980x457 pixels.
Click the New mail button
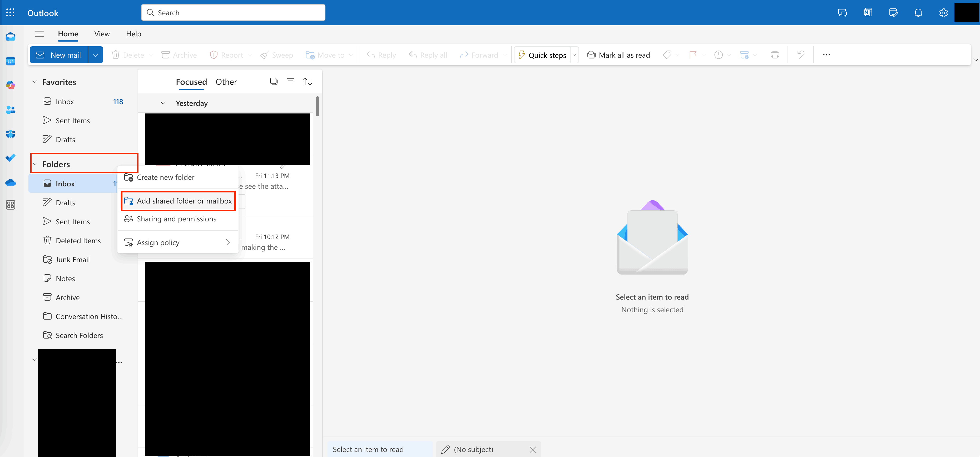coord(59,55)
